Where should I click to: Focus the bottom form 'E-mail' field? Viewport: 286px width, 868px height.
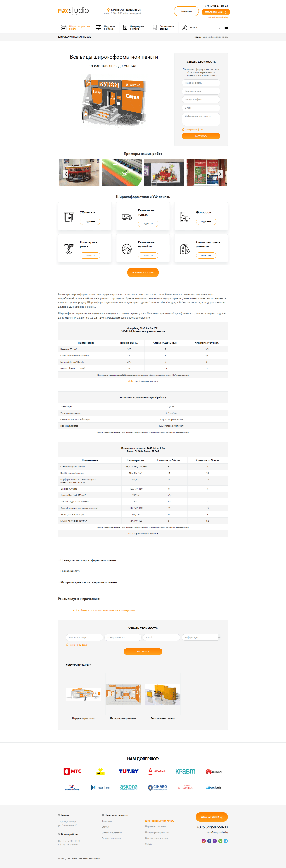click(162, 638)
